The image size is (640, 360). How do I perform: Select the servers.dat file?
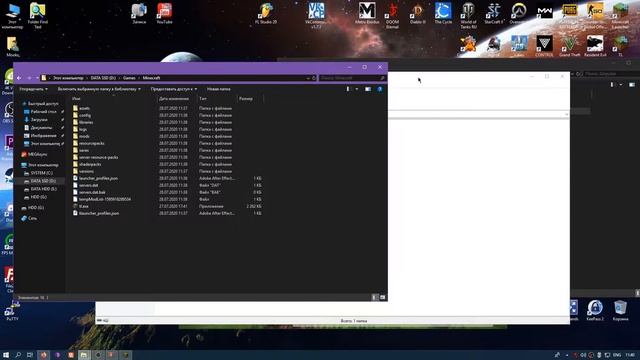tap(89, 185)
